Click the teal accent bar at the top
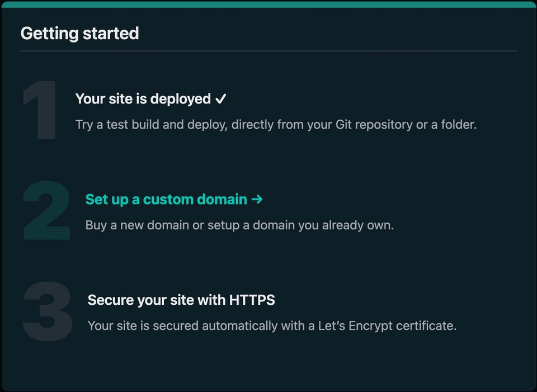 pos(268,3)
